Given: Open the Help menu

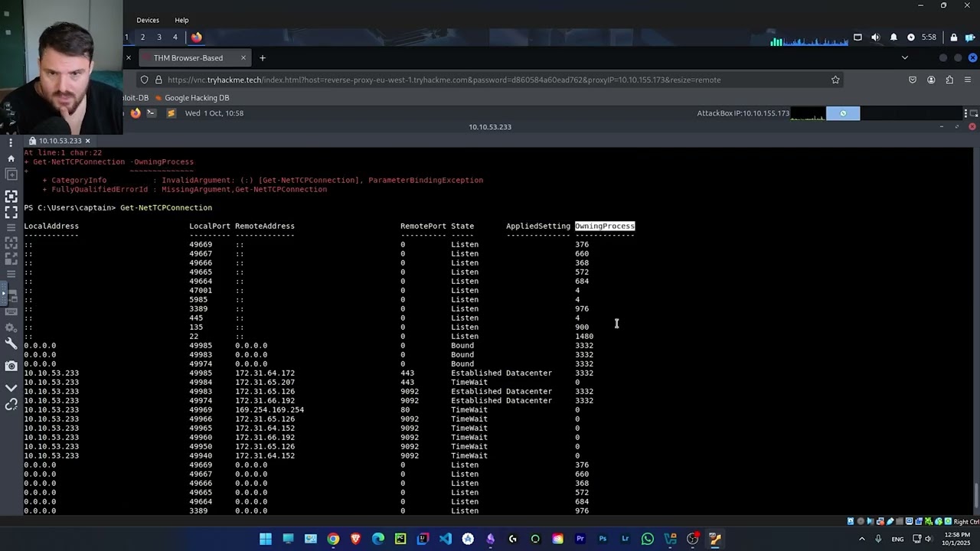Looking at the screenshot, I should tap(181, 20).
